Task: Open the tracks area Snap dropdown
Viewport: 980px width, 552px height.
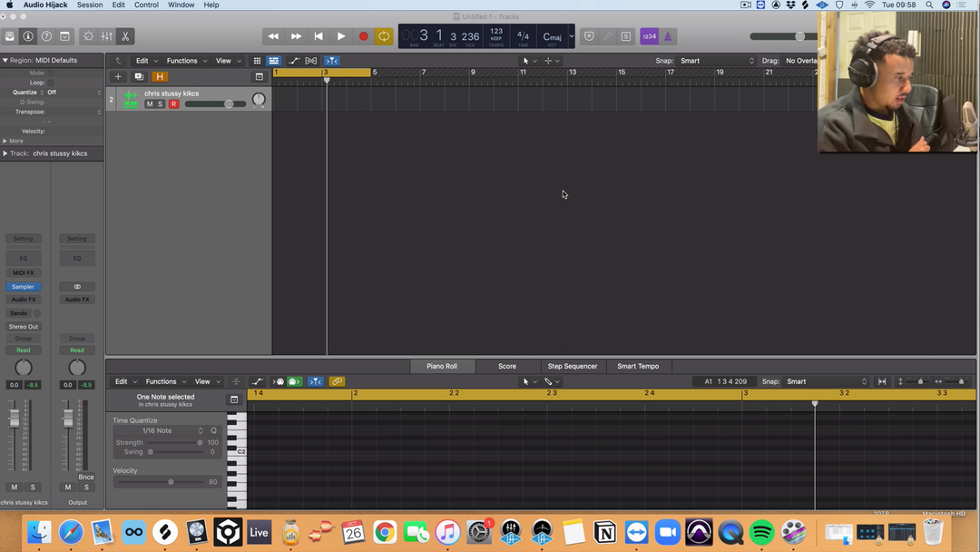Action: pyautogui.click(x=717, y=61)
